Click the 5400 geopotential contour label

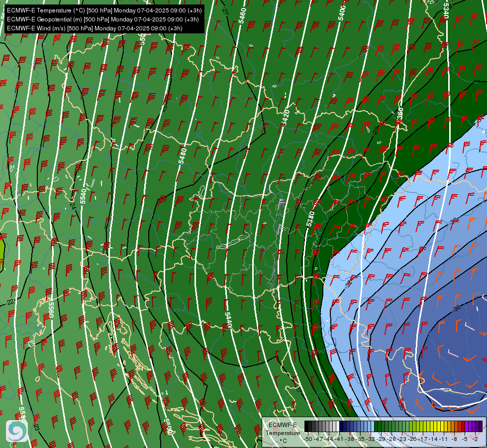point(342,13)
